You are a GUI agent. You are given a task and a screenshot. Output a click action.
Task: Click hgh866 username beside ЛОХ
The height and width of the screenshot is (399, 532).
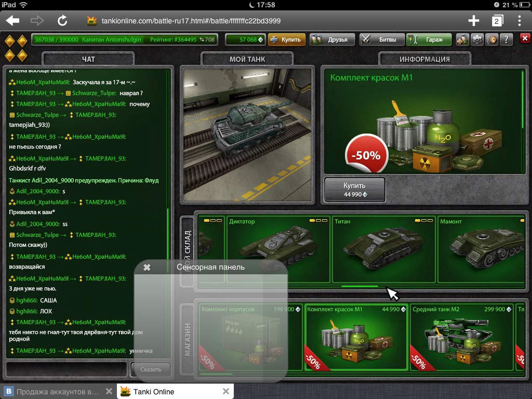[26, 311]
